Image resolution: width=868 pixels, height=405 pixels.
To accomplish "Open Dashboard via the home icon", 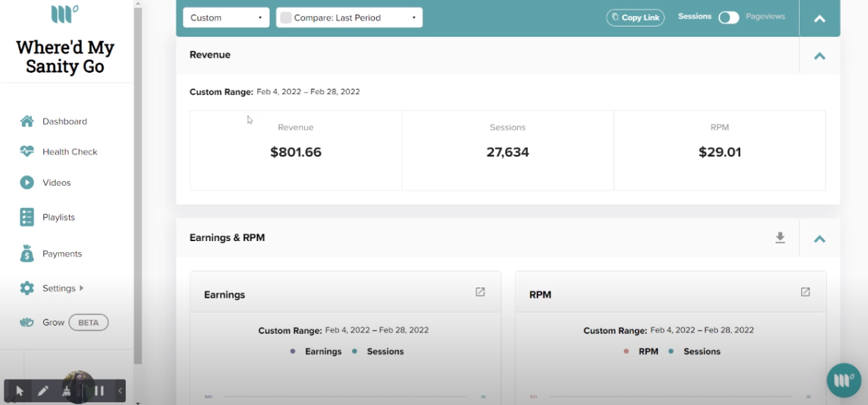I will click(26, 121).
